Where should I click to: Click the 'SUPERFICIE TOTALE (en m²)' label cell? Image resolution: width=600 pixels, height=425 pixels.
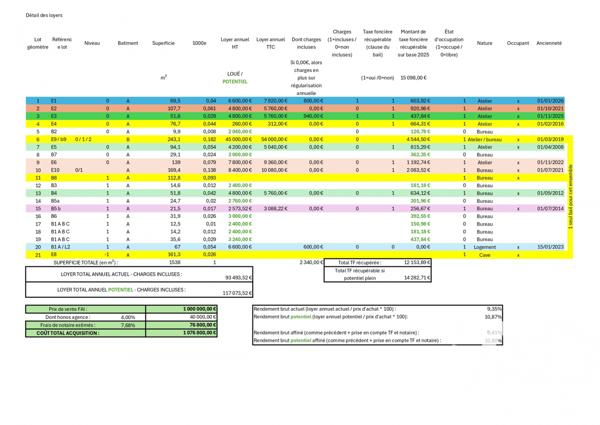(x=85, y=263)
